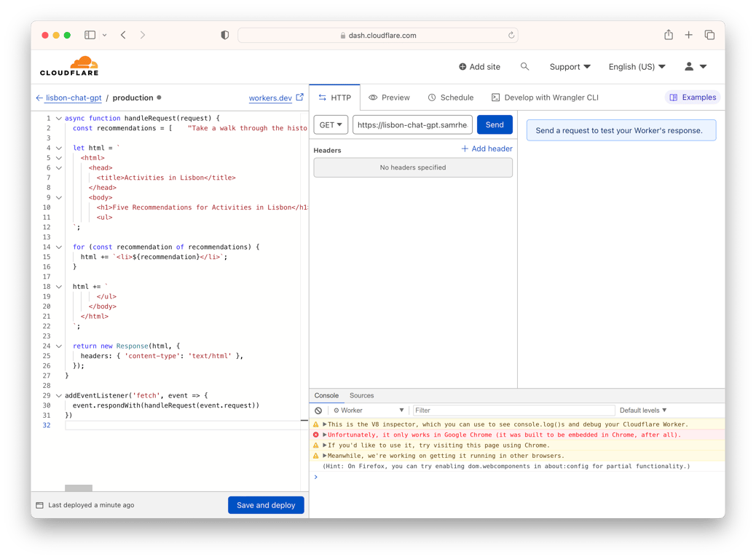
Task: Click the back arrow beside lisbon-chat-gpt
Action: (37, 98)
